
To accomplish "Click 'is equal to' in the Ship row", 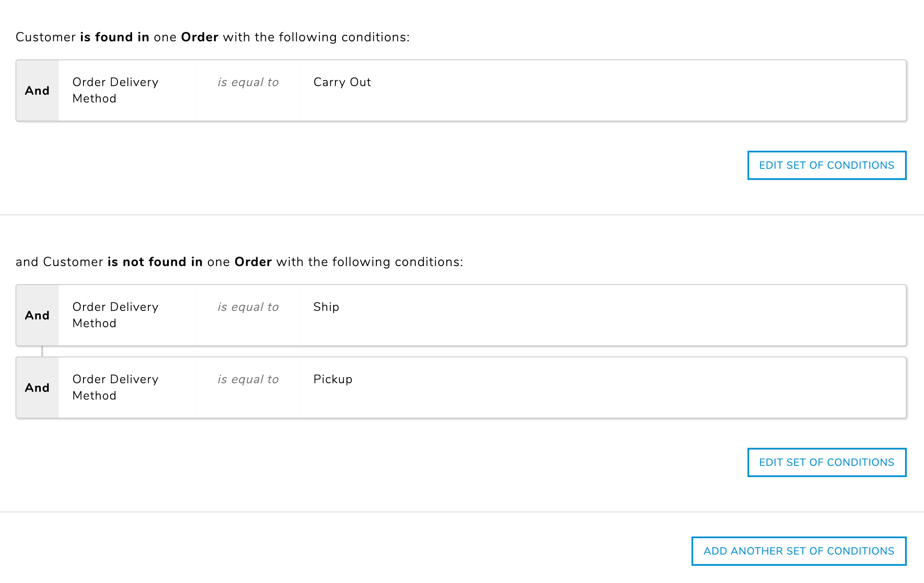I will [x=248, y=307].
